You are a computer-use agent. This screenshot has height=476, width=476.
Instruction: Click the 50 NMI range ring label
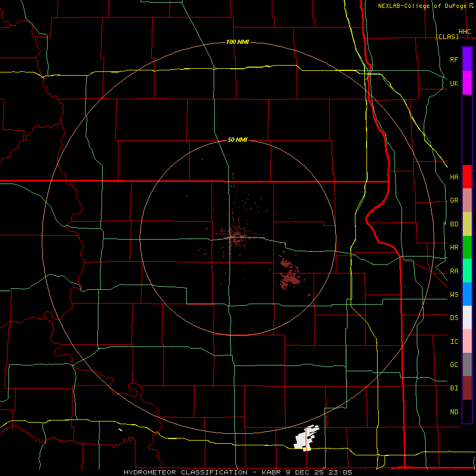[x=237, y=140]
